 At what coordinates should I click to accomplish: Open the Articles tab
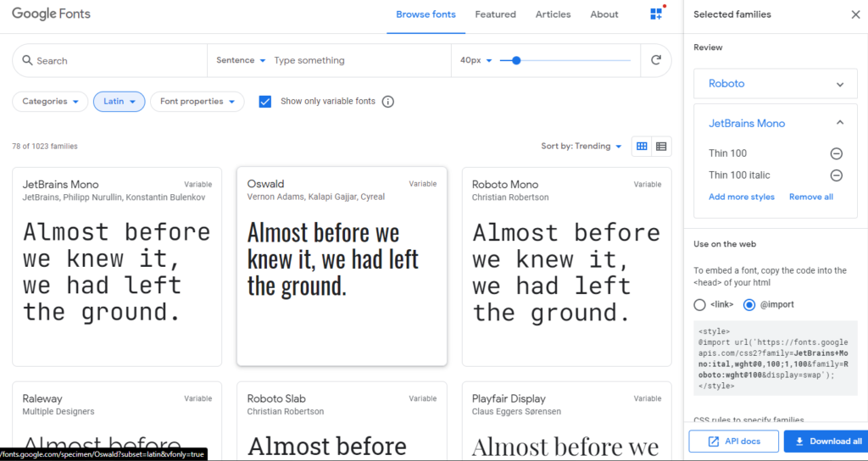coord(553,14)
